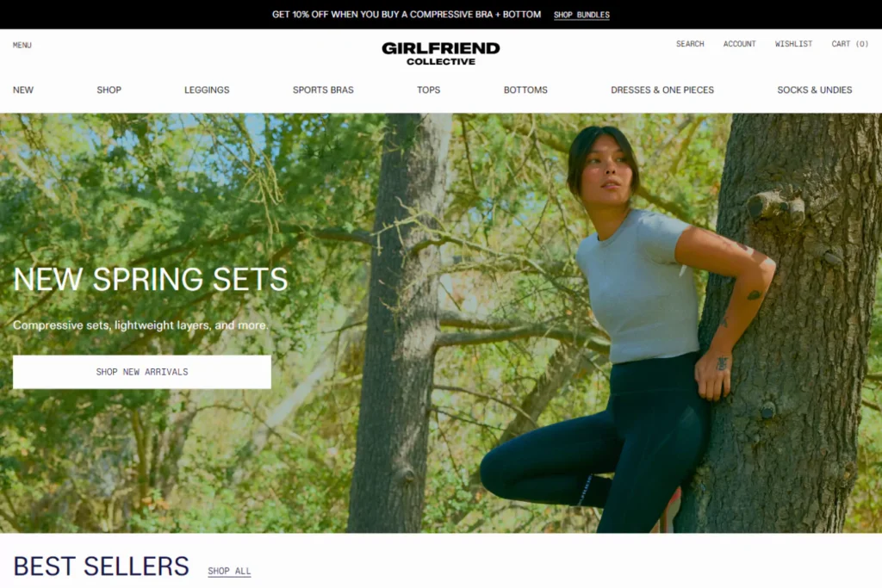Open the SHOP navigation menu

click(x=109, y=90)
